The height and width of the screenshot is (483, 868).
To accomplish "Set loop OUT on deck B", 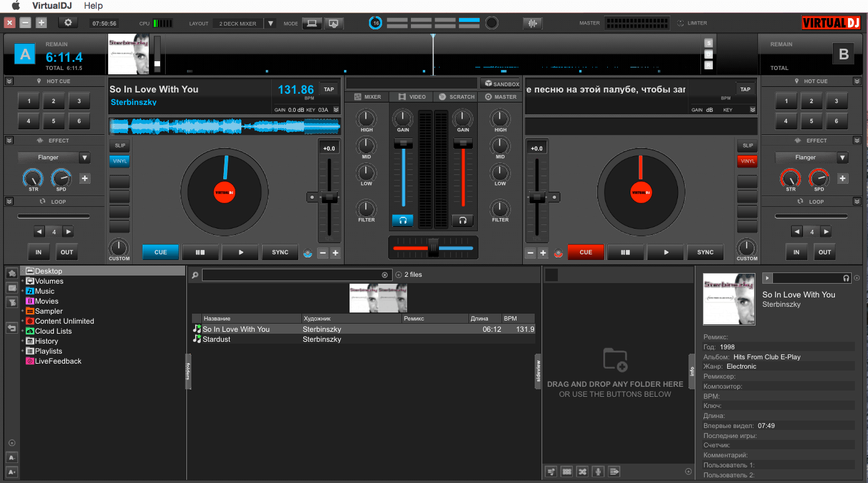I will (x=825, y=252).
